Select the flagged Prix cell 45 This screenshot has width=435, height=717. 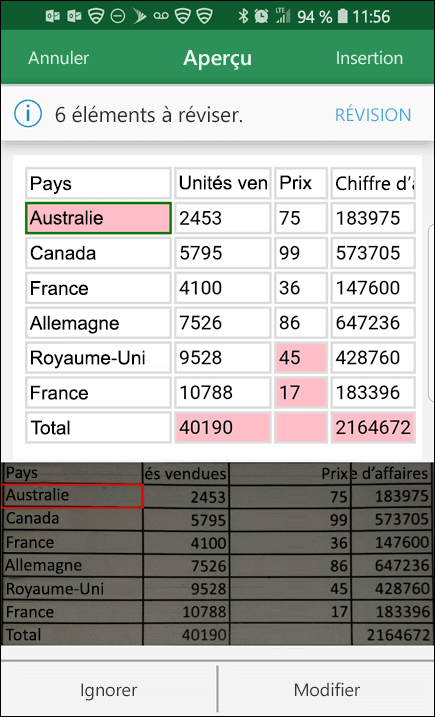(x=301, y=358)
